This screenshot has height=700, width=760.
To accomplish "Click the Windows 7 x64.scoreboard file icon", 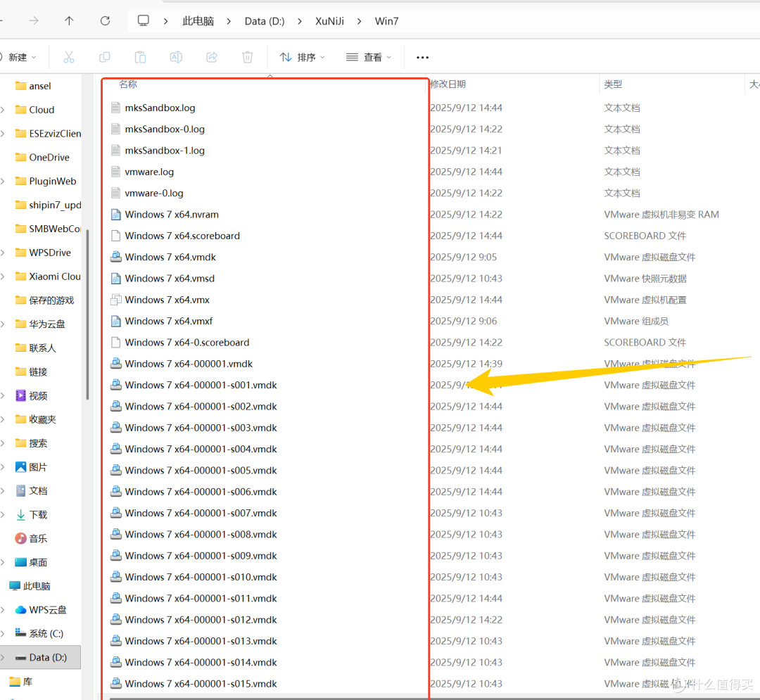I will pos(115,236).
